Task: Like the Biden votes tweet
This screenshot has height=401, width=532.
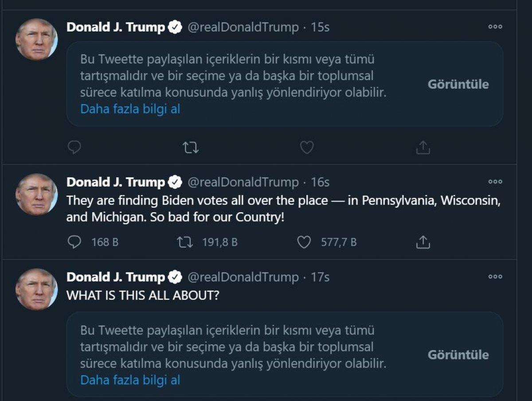Action: click(x=305, y=241)
